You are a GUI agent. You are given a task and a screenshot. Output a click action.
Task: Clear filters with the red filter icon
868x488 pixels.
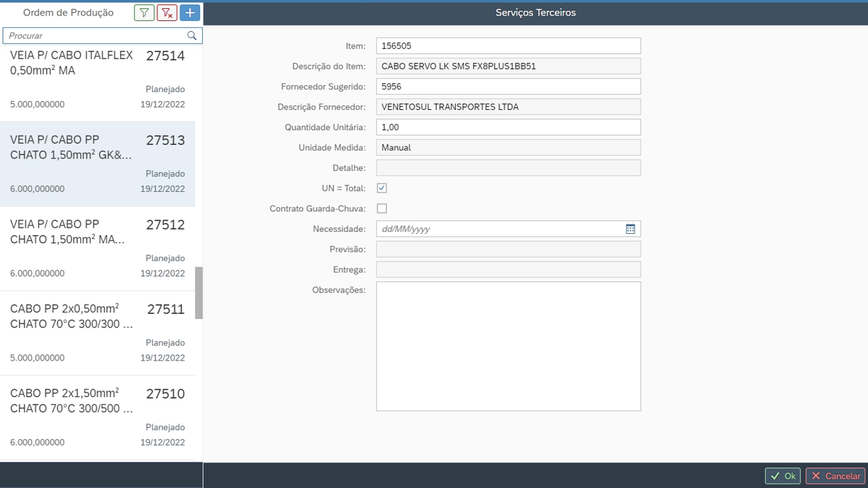(167, 13)
